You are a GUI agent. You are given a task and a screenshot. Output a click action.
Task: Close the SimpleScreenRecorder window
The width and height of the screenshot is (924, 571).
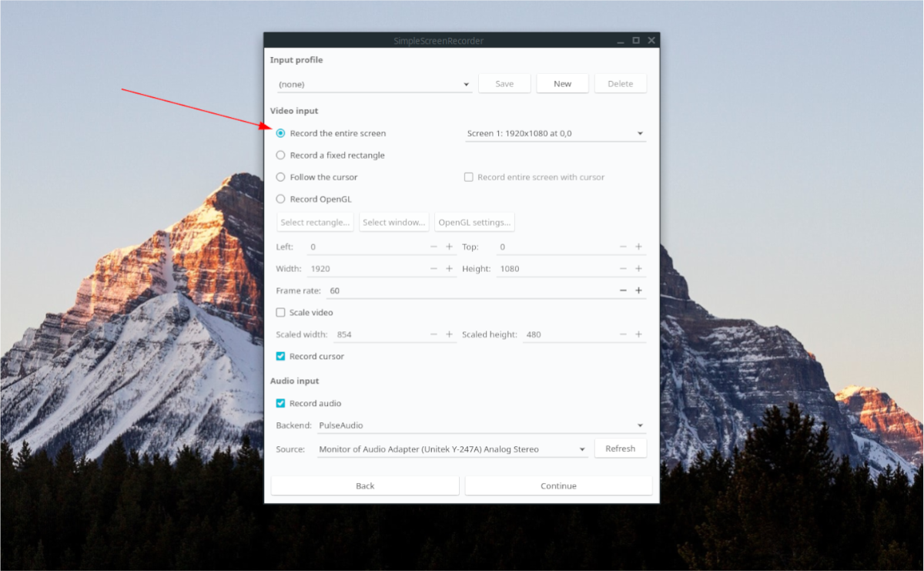pos(651,40)
